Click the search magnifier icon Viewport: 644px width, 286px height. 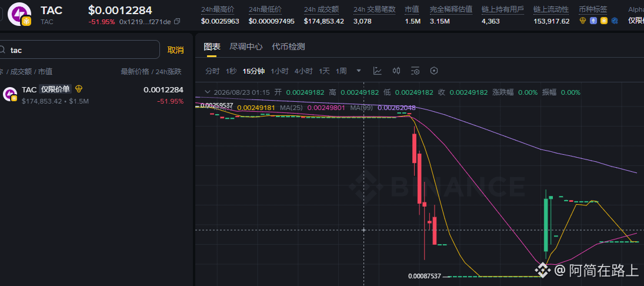tap(2, 49)
